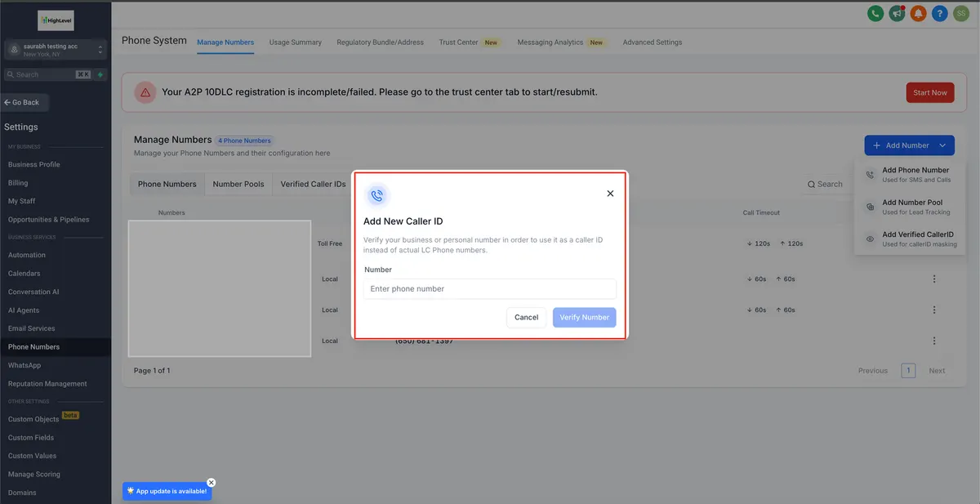This screenshot has height=504, width=980.
Task: Click the green phone dialer icon
Action: pyautogui.click(x=876, y=14)
